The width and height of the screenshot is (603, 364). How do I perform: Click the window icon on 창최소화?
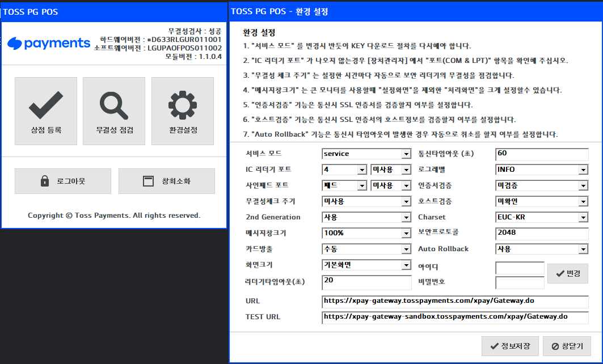click(x=148, y=181)
